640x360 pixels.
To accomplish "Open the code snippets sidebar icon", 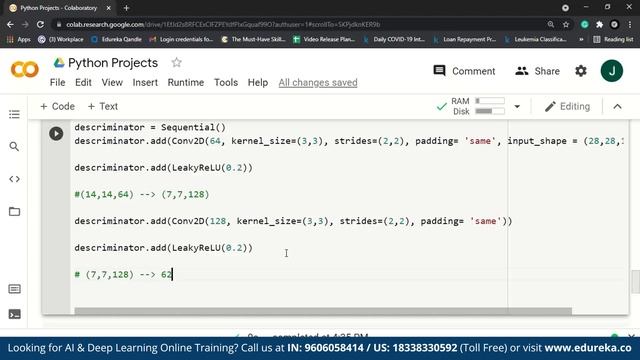I will click(14, 179).
